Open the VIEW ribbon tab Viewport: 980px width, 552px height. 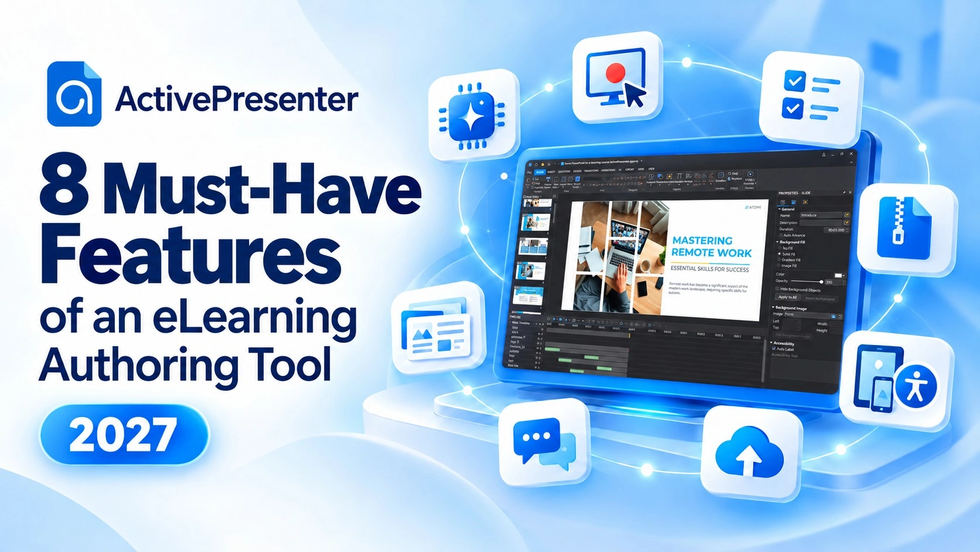click(651, 168)
